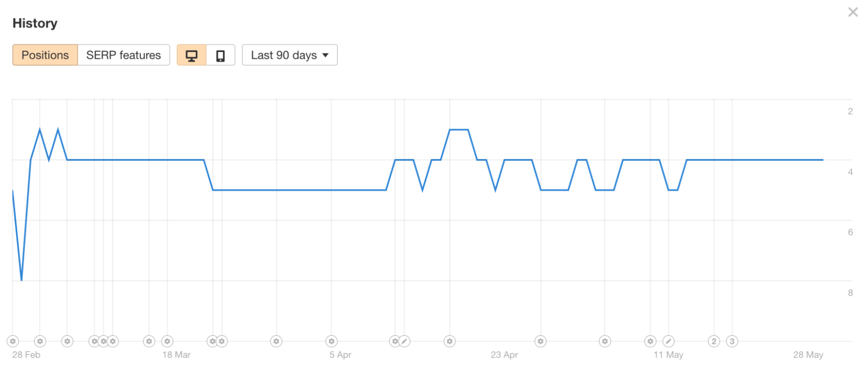
Task: Open the pencil marker near 11 May
Action: (x=669, y=341)
